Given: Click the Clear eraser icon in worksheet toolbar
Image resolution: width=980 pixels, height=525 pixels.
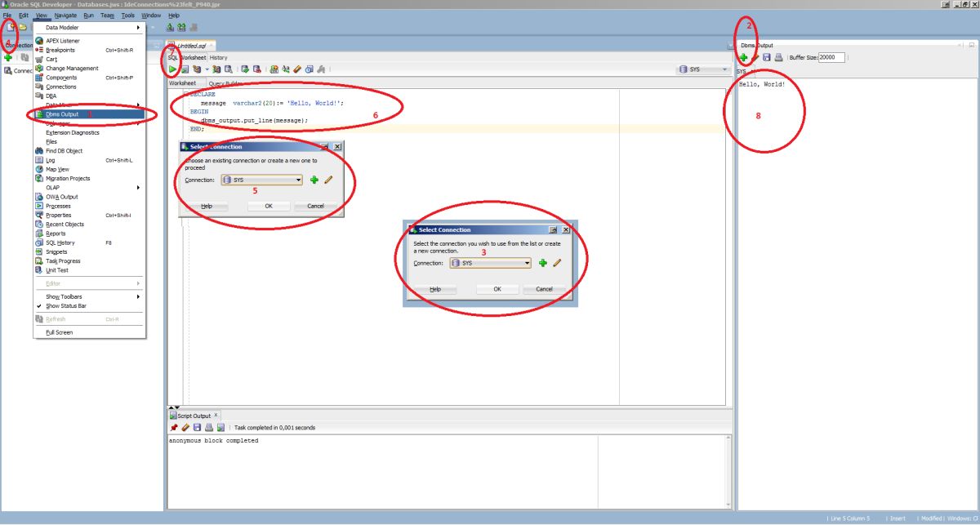Looking at the screenshot, I should tap(298, 69).
